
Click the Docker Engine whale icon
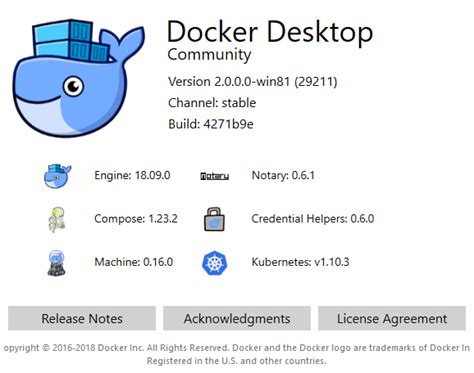pyautogui.click(x=57, y=176)
